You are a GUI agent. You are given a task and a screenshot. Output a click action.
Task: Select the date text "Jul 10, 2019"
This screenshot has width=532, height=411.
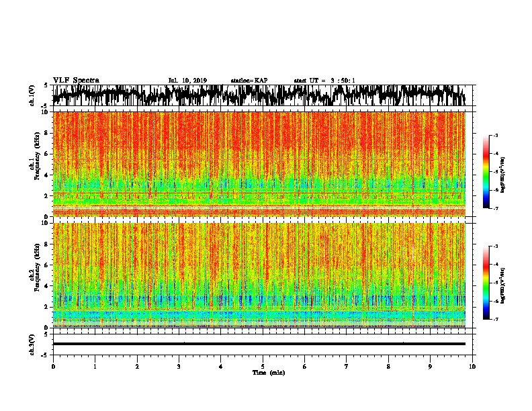click(x=187, y=81)
